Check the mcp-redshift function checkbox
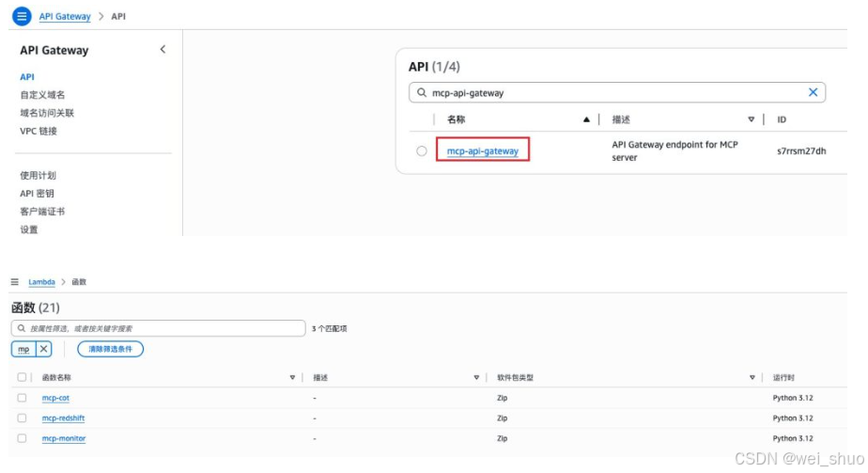 tap(22, 418)
